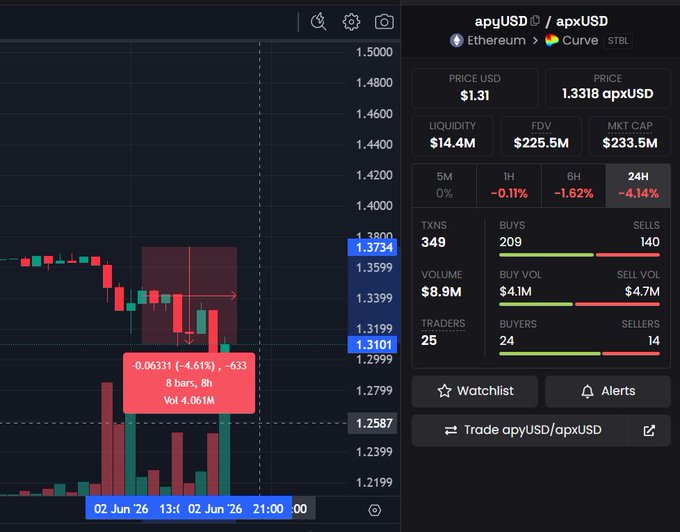This screenshot has width=680, height=532.
Task: Click the green buys progress bar
Action: [x=546, y=255]
